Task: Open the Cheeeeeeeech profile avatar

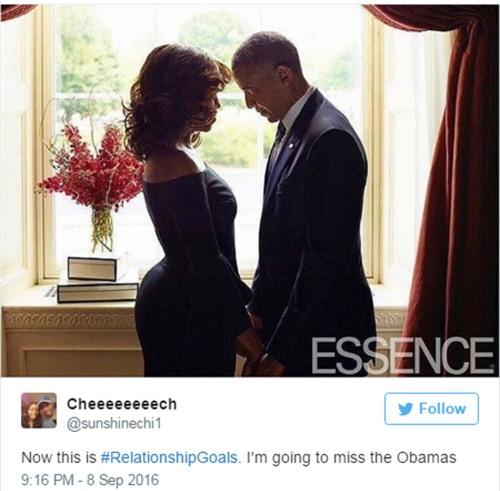Action: click(x=39, y=410)
